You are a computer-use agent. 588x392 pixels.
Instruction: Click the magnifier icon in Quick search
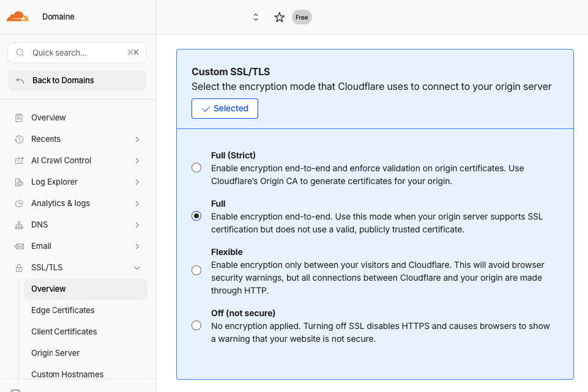(x=20, y=53)
